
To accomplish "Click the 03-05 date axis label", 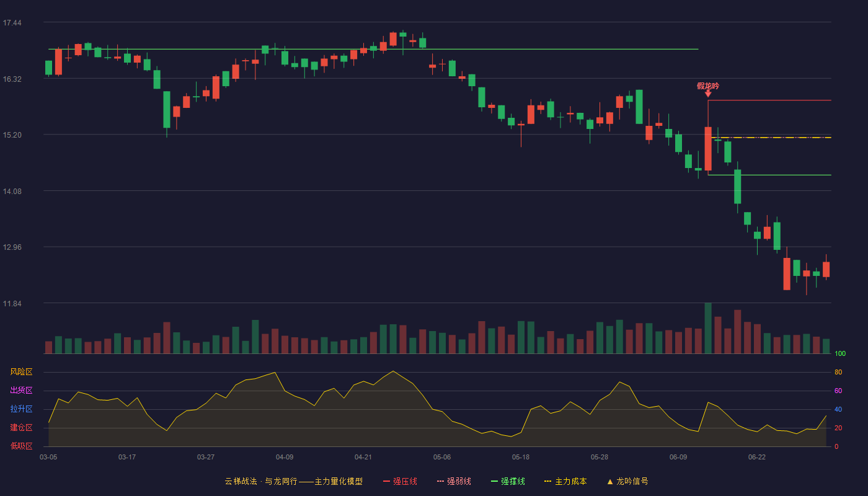I will tap(48, 457).
